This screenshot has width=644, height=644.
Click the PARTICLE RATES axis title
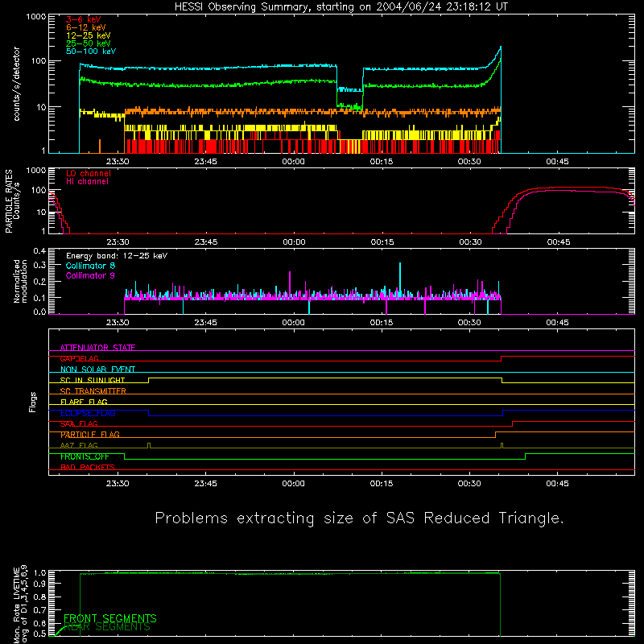[x=9, y=201]
